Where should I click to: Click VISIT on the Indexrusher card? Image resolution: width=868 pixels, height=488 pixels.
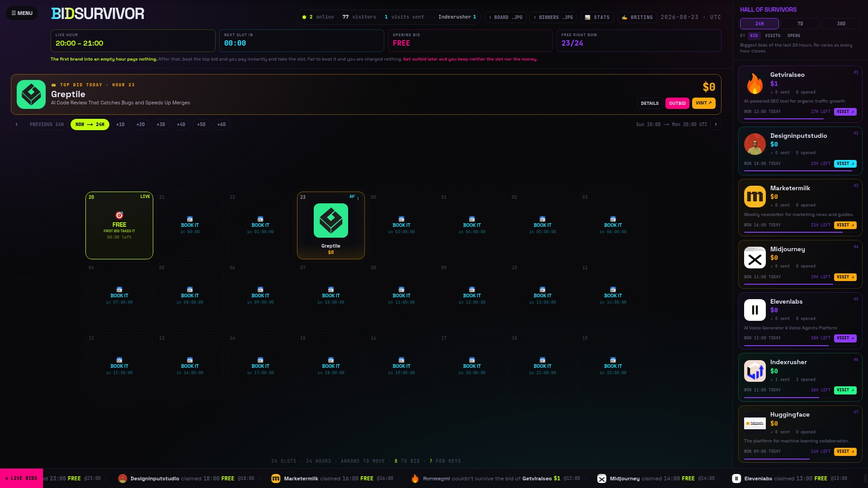845,390
